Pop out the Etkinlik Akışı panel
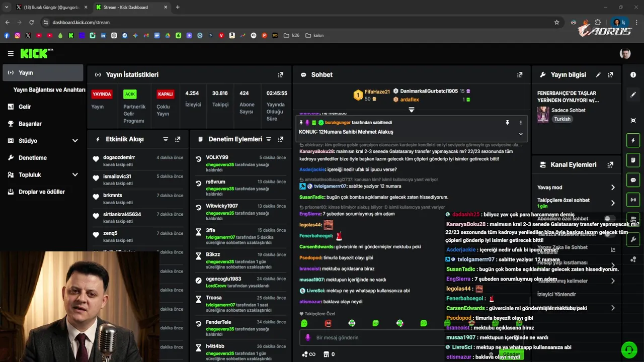The height and width of the screenshot is (362, 644). (178, 139)
